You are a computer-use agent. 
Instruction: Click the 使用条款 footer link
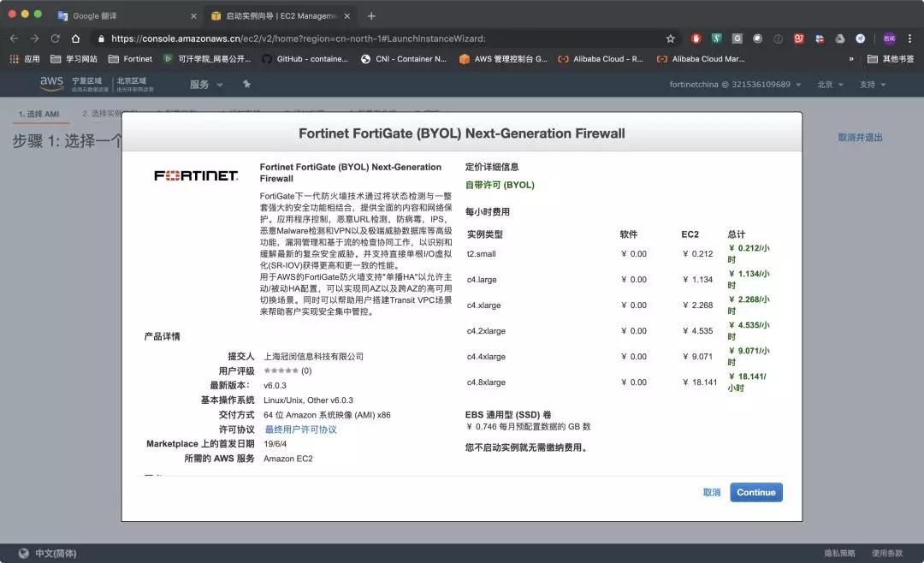pyautogui.click(x=887, y=553)
